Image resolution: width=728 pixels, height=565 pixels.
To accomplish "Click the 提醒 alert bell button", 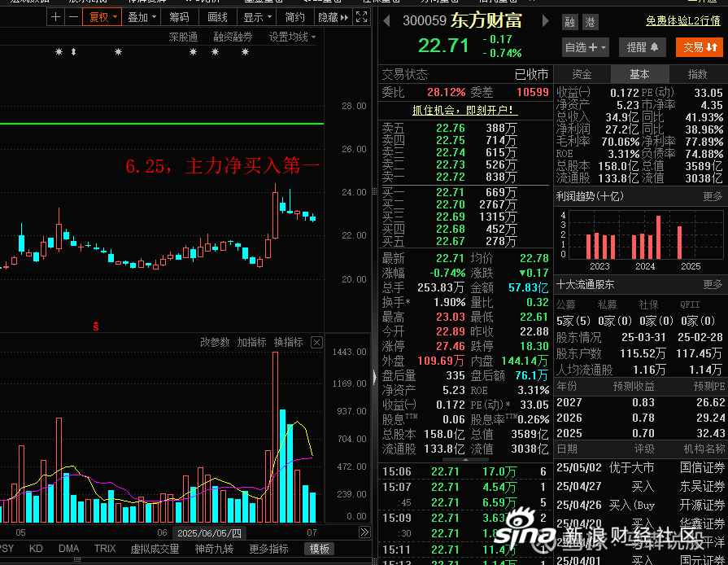I will (643, 47).
